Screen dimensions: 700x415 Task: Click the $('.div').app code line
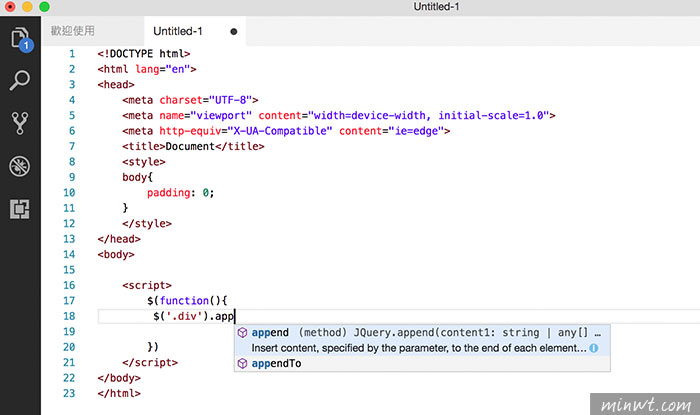[x=194, y=316]
